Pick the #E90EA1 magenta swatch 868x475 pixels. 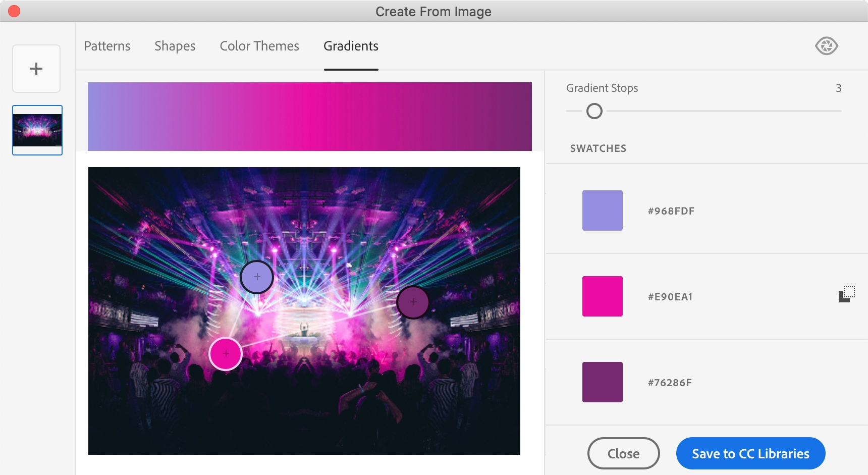click(x=602, y=296)
